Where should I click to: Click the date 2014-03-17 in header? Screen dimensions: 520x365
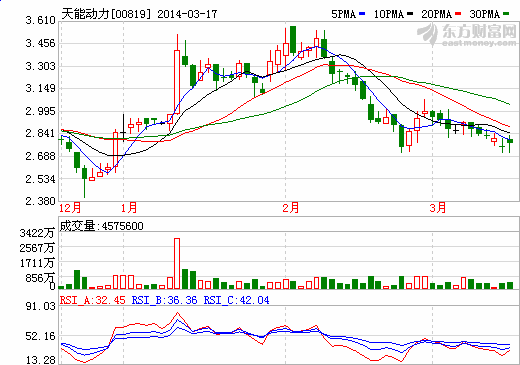187,14
